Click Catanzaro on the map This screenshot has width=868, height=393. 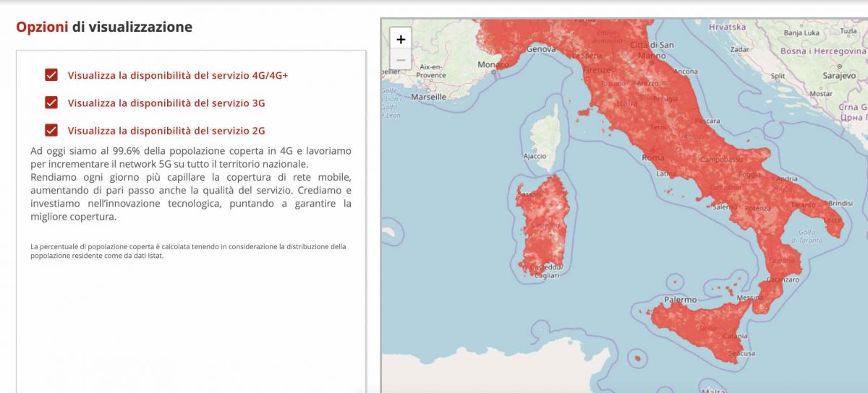[x=783, y=280]
